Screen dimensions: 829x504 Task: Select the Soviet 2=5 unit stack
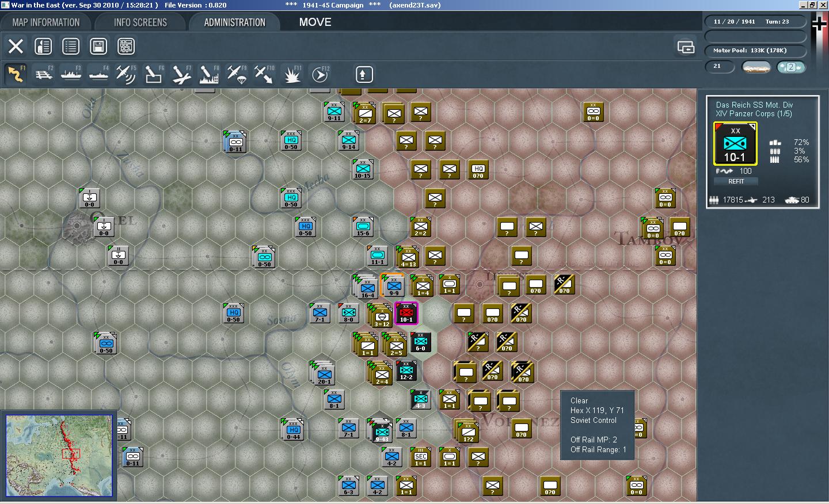pyautogui.click(x=395, y=345)
